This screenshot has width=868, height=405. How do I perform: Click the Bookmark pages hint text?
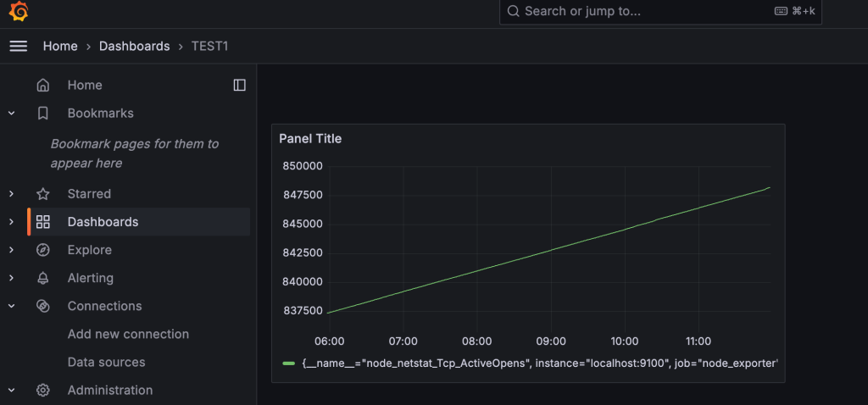135,154
